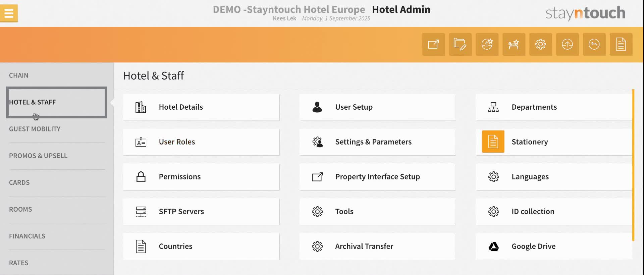Open Departments text label
This screenshot has height=275, width=644.
(x=534, y=107)
